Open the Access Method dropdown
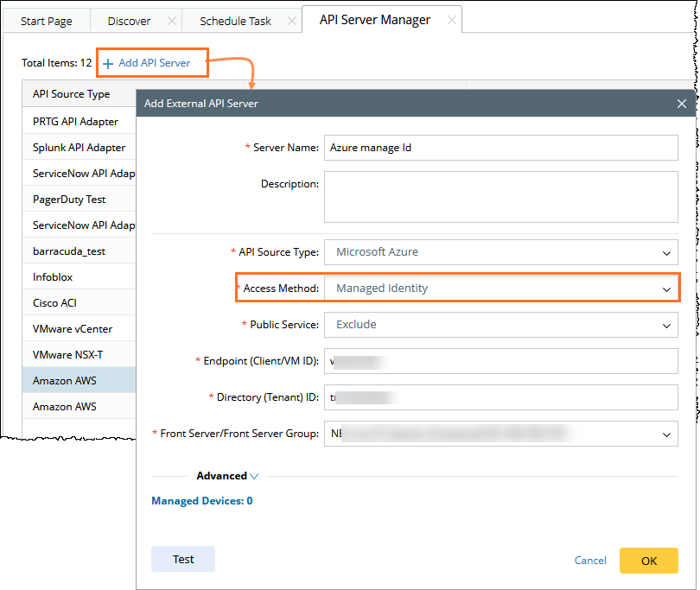700x590 pixels. 500,289
